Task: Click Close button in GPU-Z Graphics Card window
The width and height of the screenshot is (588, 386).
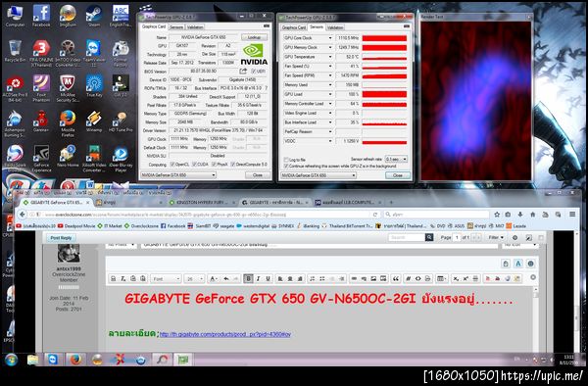Action: [x=258, y=175]
